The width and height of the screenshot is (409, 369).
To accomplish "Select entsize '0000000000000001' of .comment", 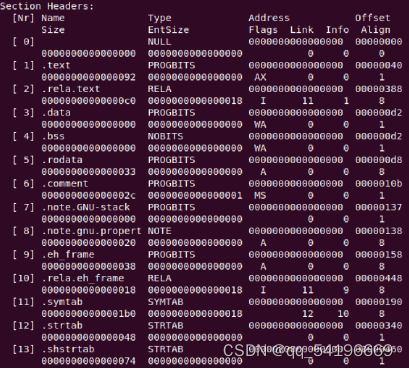I will pyautogui.click(x=195, y=196).
